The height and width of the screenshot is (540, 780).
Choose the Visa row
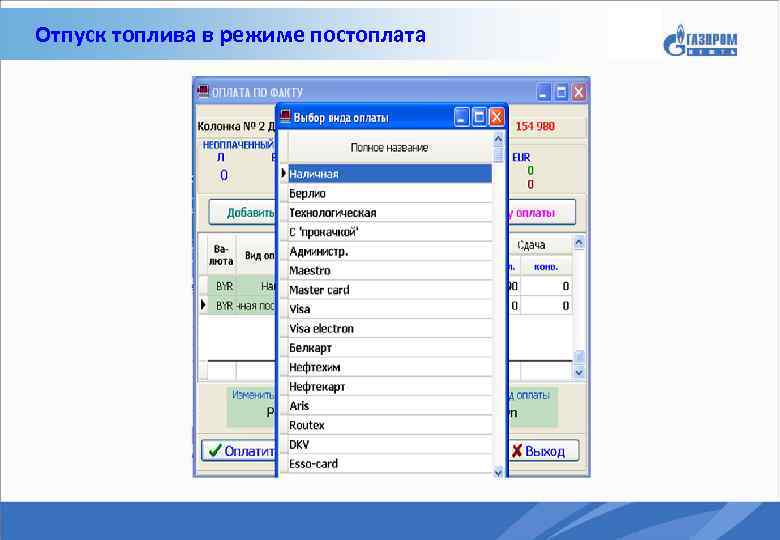pos(390,309)
